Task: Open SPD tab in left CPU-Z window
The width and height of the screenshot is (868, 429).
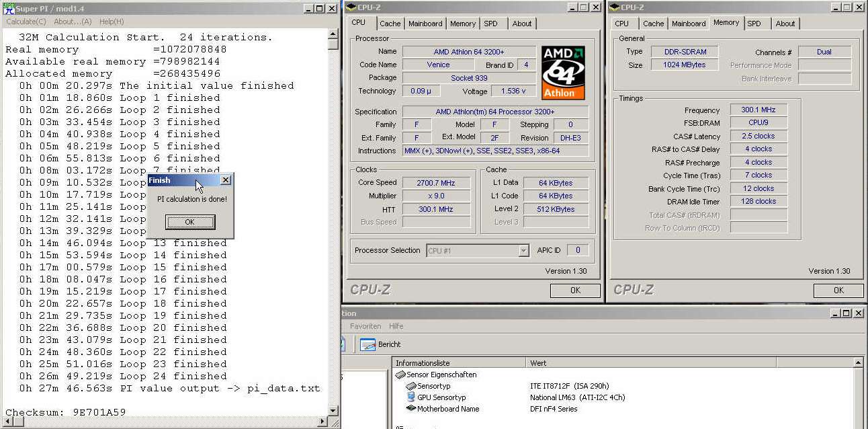Action: tap(491, 24)
